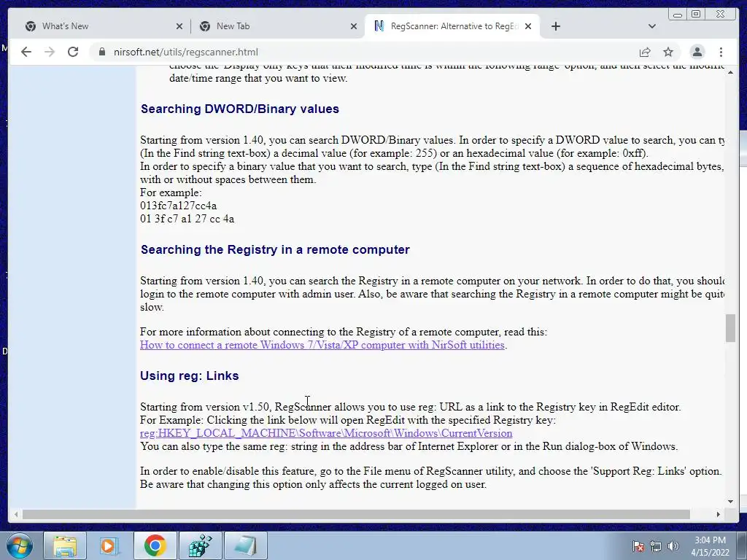This screenshot has width=747, height=560.
Task: Launch Windows Media Player from taskbar
Action: coord(109,545)
